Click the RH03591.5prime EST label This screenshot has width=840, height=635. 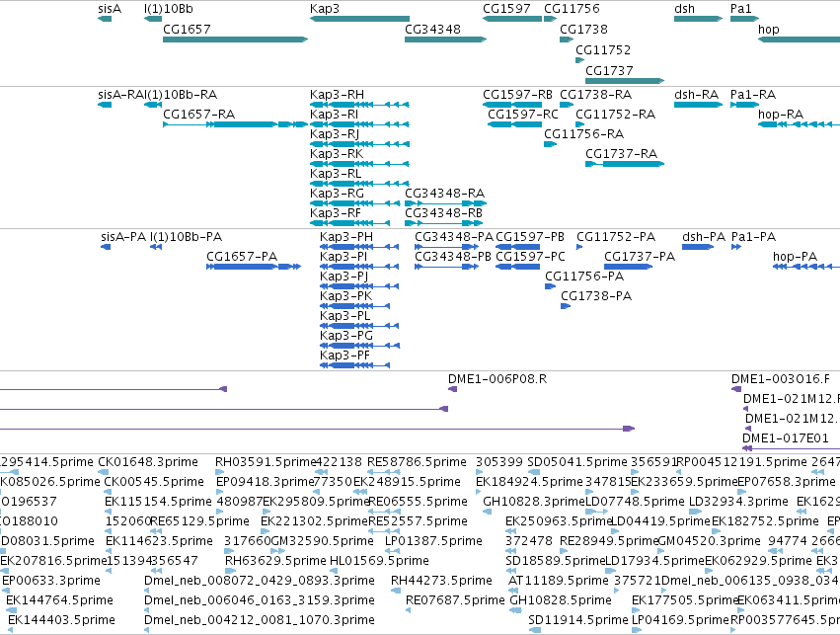[267, 462]
